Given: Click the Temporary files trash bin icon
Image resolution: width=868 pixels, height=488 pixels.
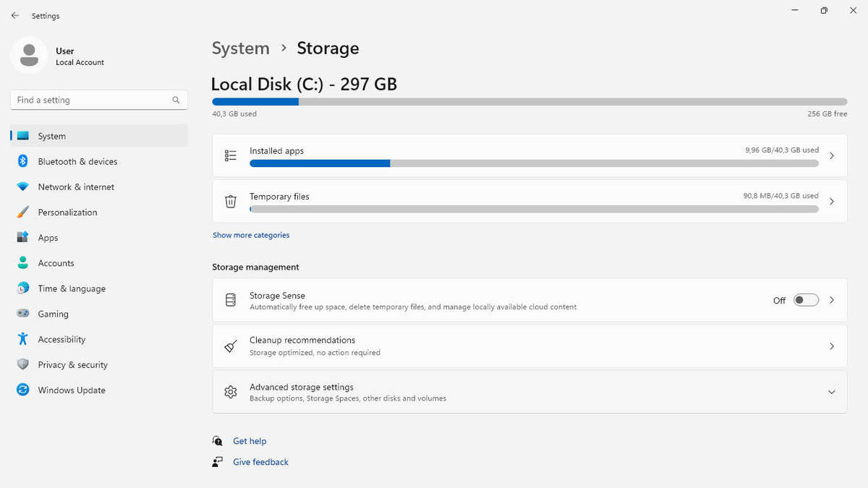Looking at the screenshot, I should [x=231, y=202].
